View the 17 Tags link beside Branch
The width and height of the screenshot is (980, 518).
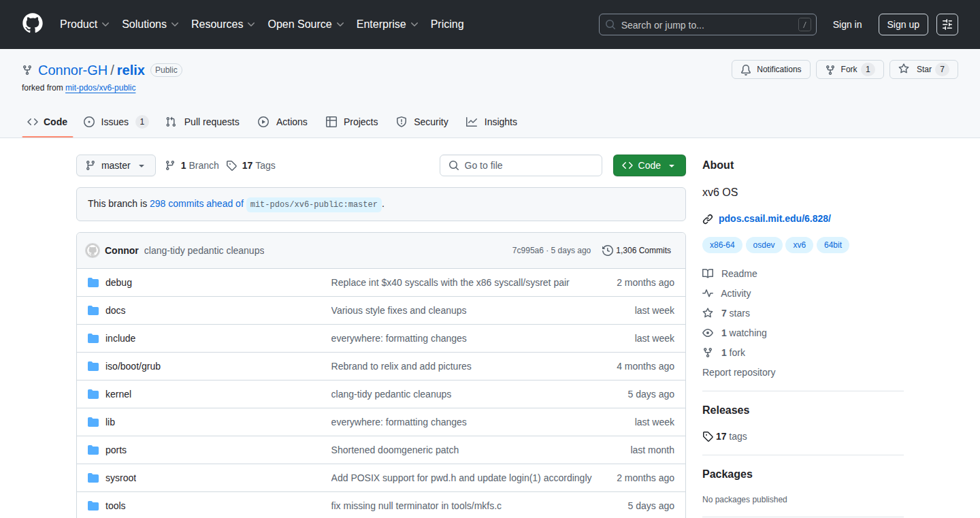point(251,165)
